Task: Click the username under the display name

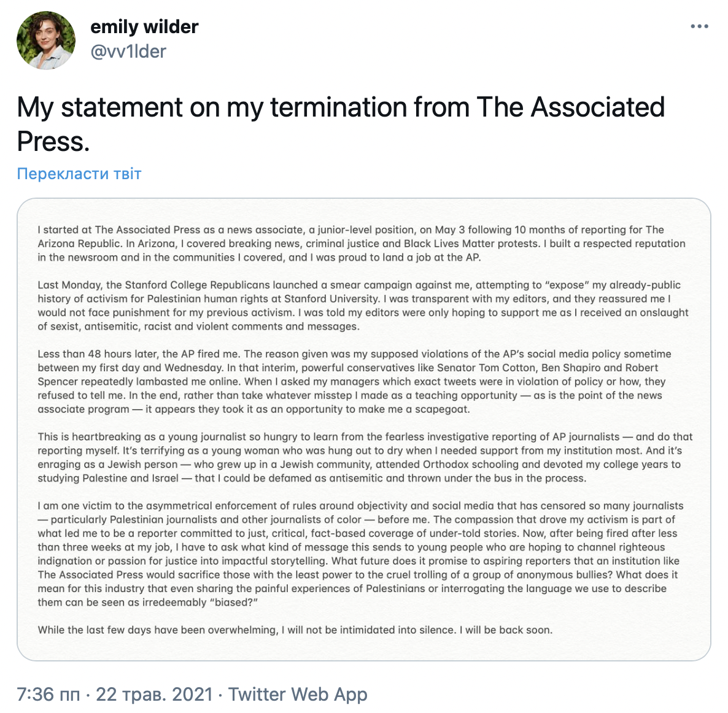Action: 128,52
